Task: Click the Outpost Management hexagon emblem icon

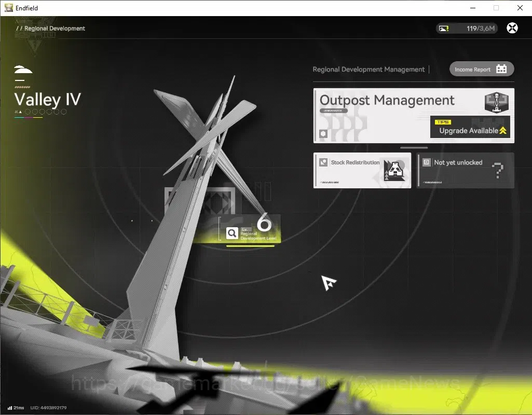Action: pos(496,102)
